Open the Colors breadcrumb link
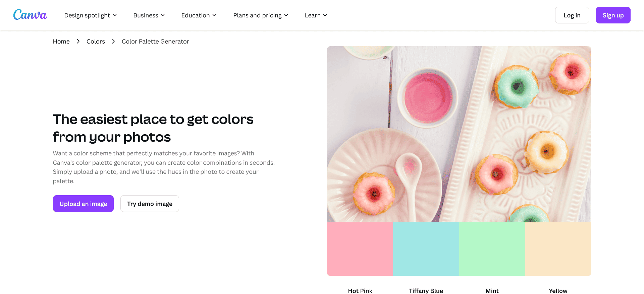 (x=96, y=41)
